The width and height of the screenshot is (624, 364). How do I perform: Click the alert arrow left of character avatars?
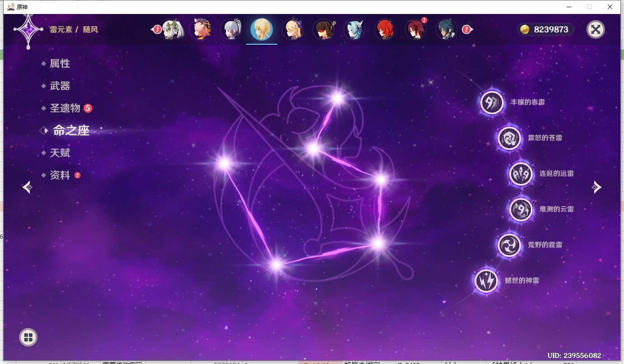[156, 29]
